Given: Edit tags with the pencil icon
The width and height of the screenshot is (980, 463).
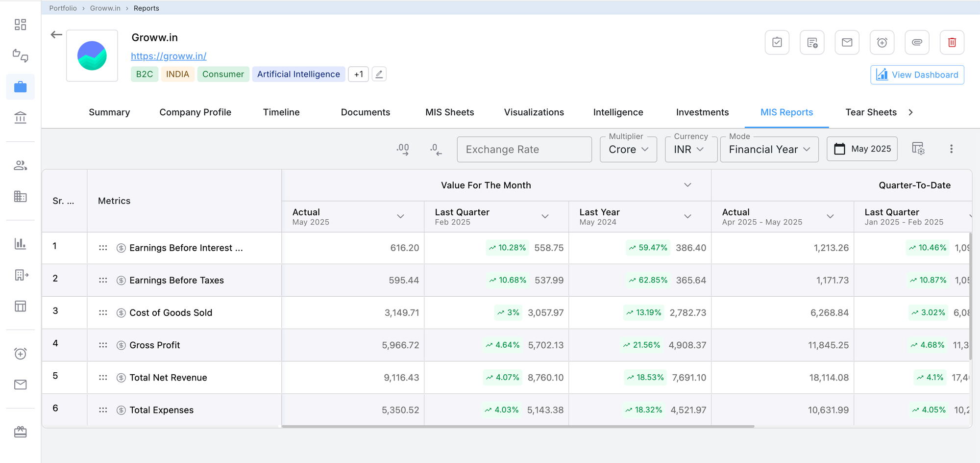Looking at the screenshot, I should [x=379, y=74].
